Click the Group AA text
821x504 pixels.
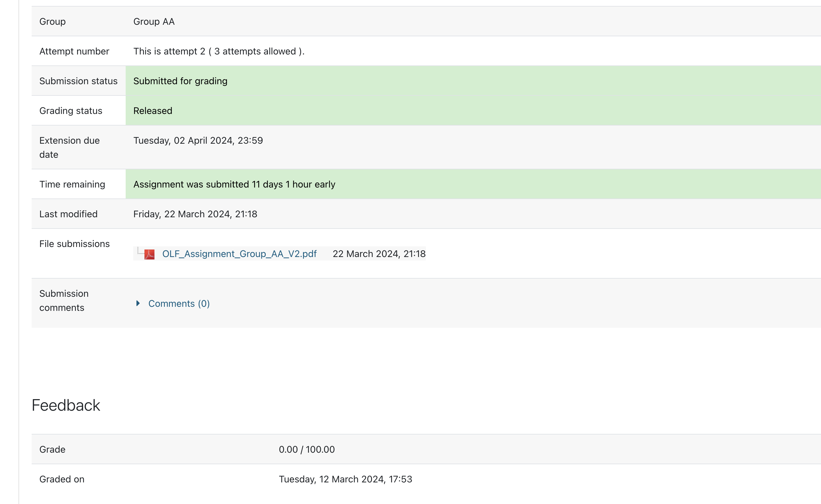coord(154,22)
